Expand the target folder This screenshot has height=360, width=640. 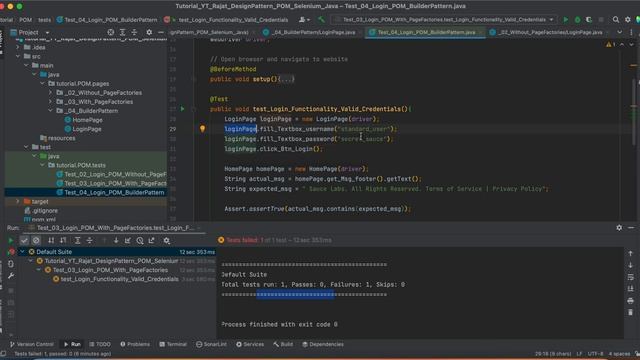(18, 201)
